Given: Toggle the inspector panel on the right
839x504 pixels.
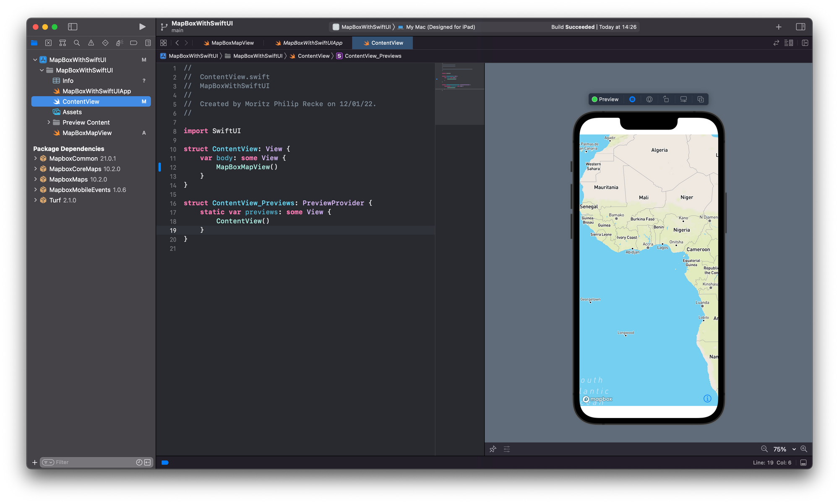Looking at the screenshot, I should point(800,27).
